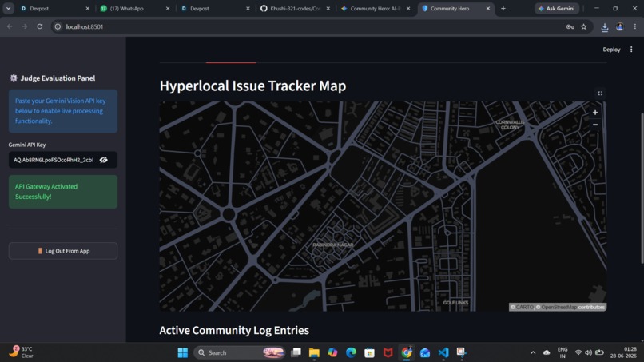Open weather widget showing 33°C
644x362 pixels.
click(x=21, y=352)
